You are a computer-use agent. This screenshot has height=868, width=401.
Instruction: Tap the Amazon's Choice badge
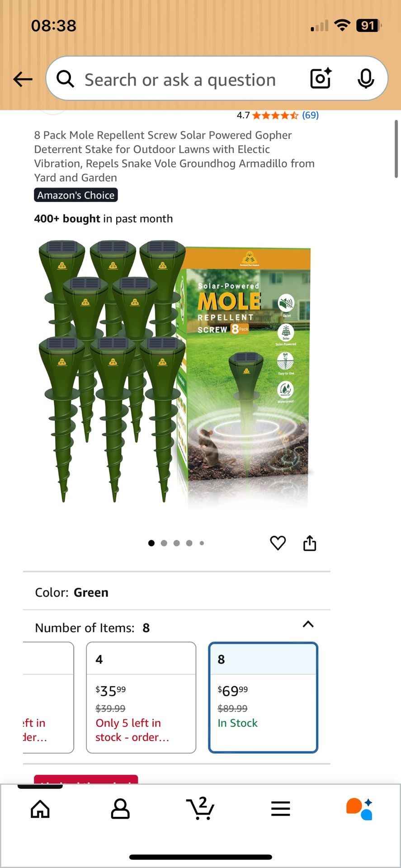[76, 195]
